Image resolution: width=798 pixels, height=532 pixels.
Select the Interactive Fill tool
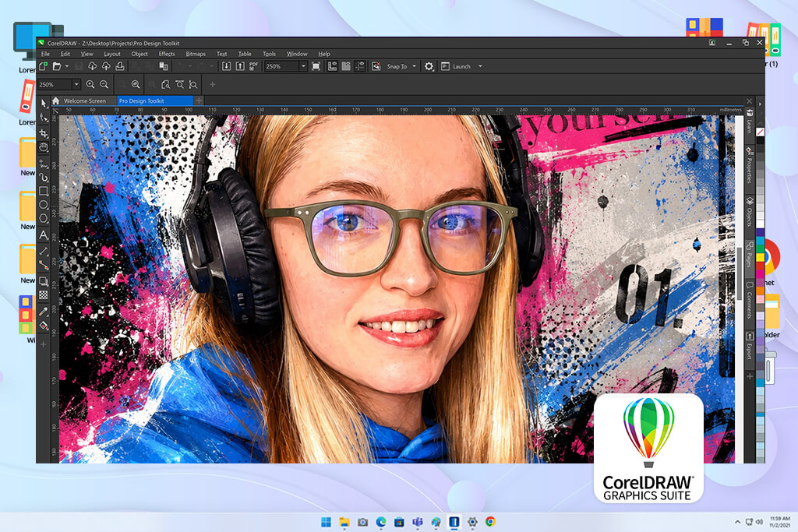[44, 326]
